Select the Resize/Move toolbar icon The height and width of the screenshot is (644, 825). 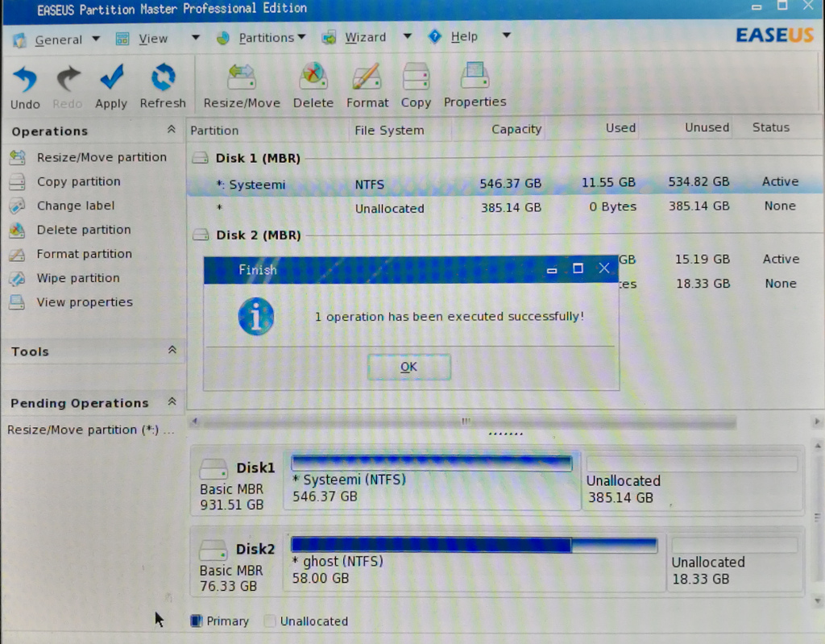click(x=242, y=77)
